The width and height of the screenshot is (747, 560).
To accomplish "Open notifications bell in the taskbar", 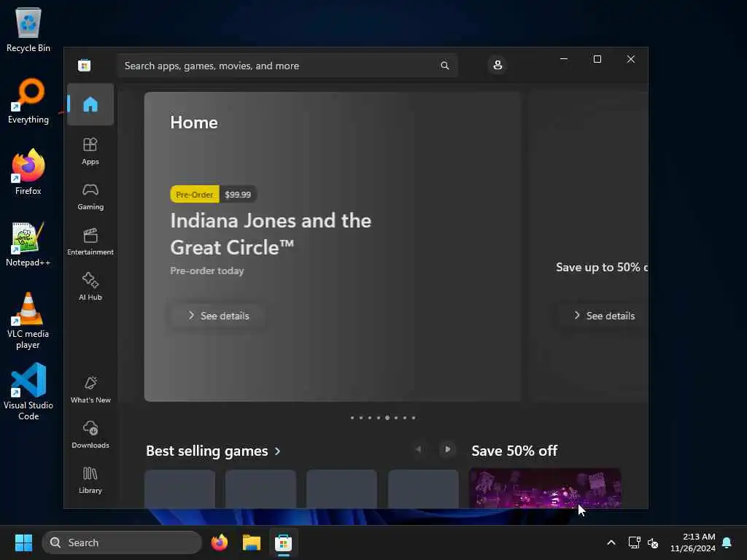I will [x=727, y=542].
